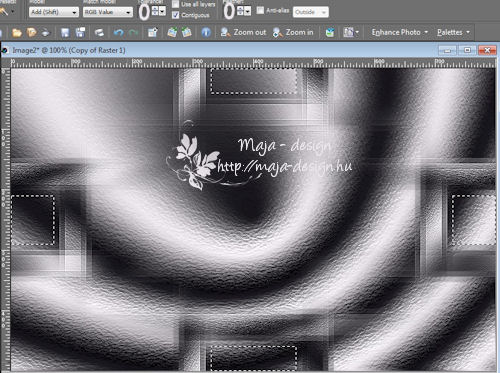Viewport: 500px width, 373px height.
Task: Enable the Use all layers checkbox
Action: [175, 4]
